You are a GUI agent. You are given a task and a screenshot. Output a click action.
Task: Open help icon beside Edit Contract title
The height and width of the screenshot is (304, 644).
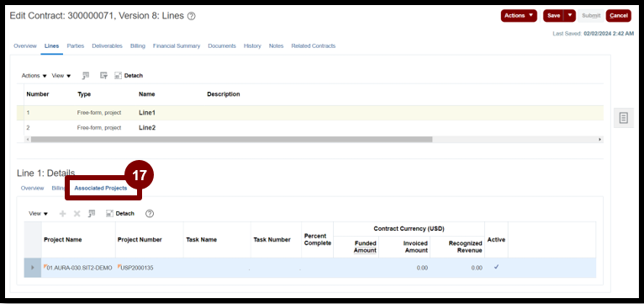pyautogui.click(x=191, y=16)
